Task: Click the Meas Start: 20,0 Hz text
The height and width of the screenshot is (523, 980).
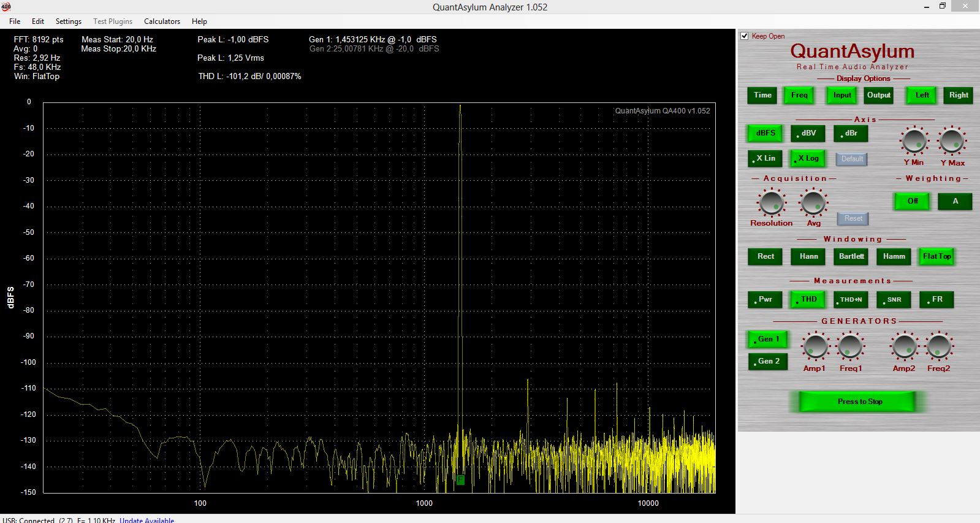Action: click(x=117, y=39)
